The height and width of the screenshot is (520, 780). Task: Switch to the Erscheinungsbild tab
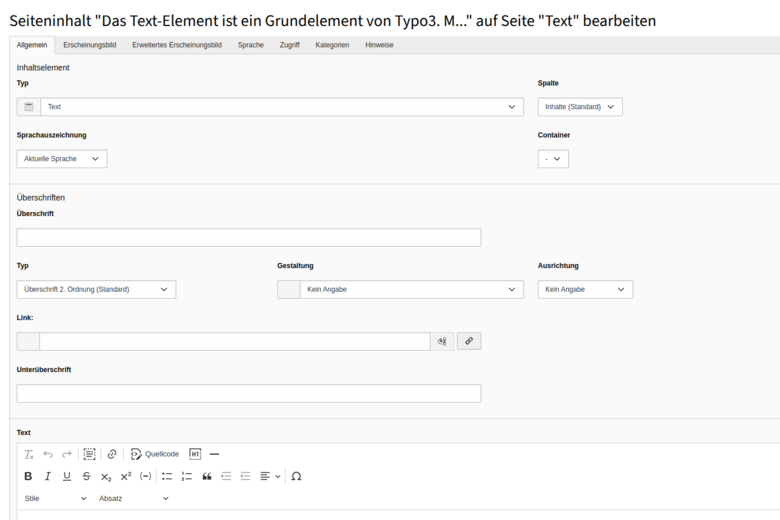(x=90, y=45)
